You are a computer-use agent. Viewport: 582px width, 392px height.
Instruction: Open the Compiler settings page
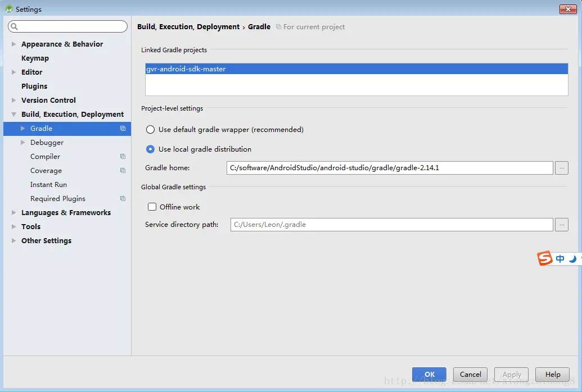click(46, 157)
